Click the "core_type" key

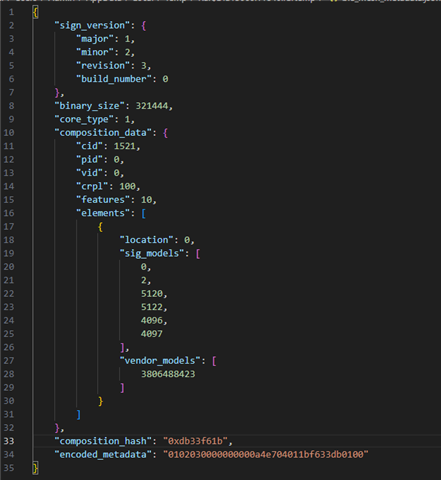(84, 119)
